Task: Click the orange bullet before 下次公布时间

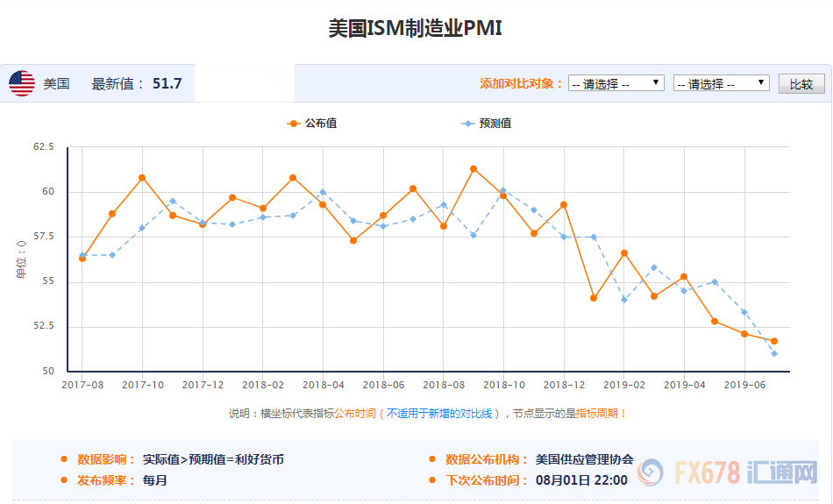Action: 432,479
